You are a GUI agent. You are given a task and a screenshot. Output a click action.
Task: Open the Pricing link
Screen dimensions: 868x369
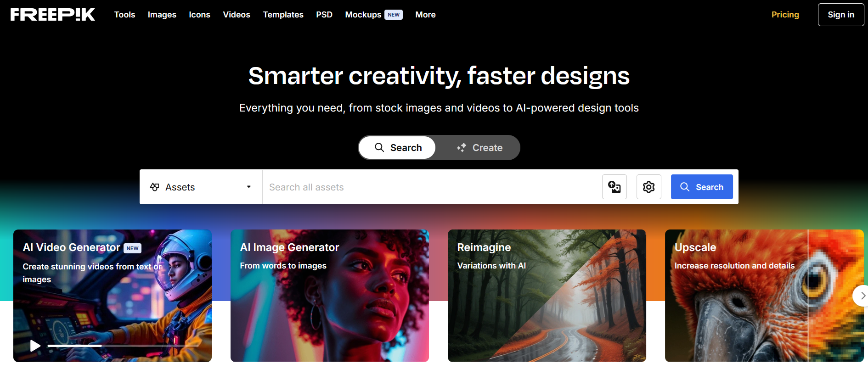(x=785, y=15)
